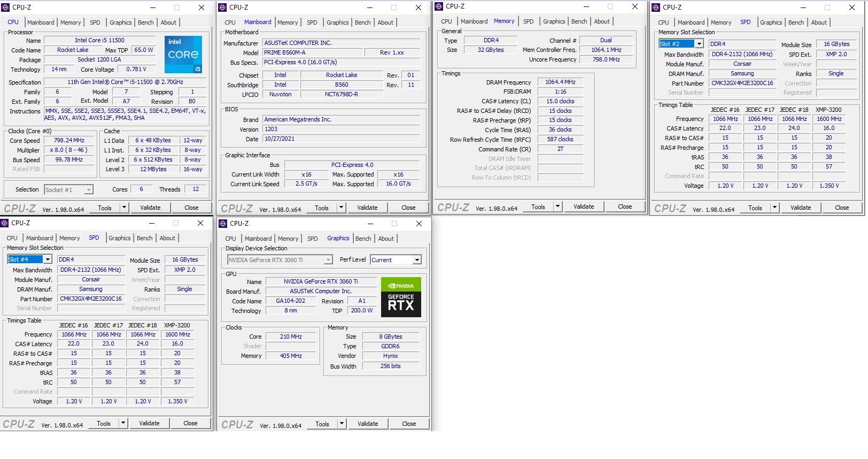Switch to Bench tab in the processor window
This screenshot has height=459, width=868.
pyautogui.click(x=145, y=22)
